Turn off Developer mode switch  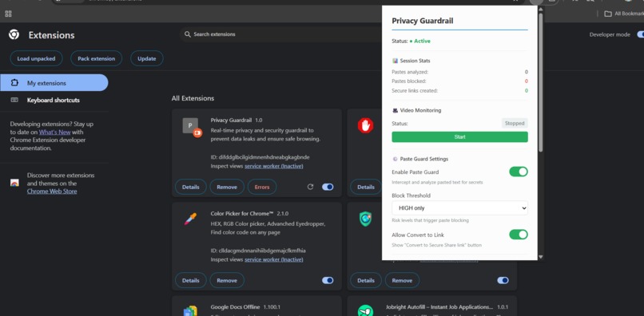641,34
